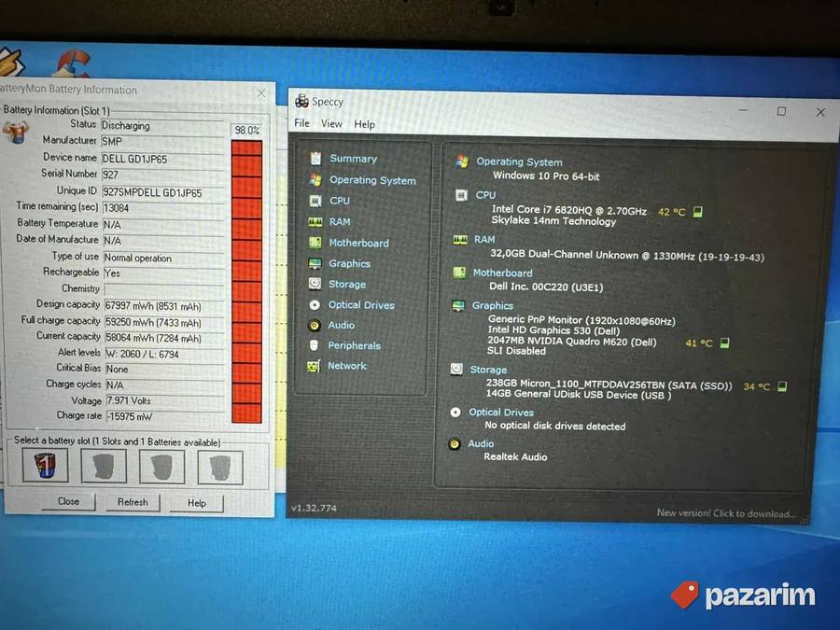The width and height of the screenshot is (840, 630).
Task: Click the Device name field DELL GD1JP65
Action: click(161, 159)
